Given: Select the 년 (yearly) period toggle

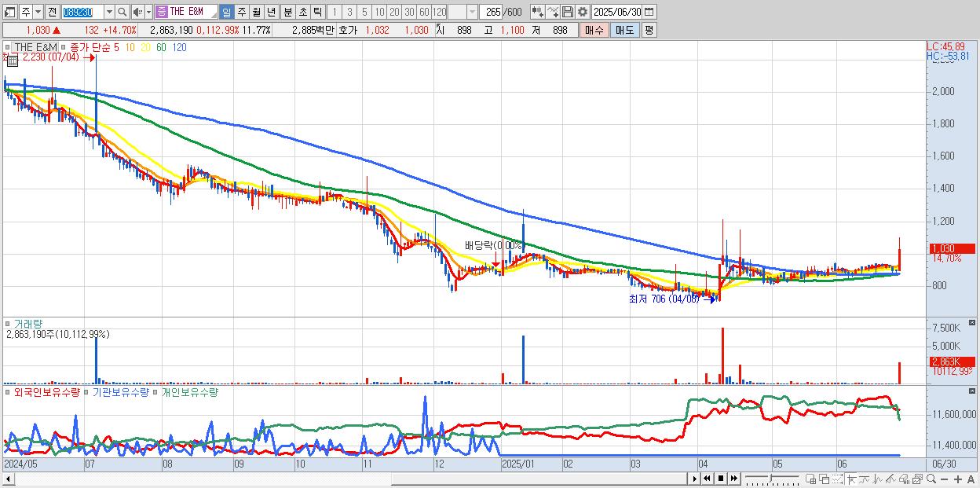Looking at the screenshot, I should click(271, 12).
